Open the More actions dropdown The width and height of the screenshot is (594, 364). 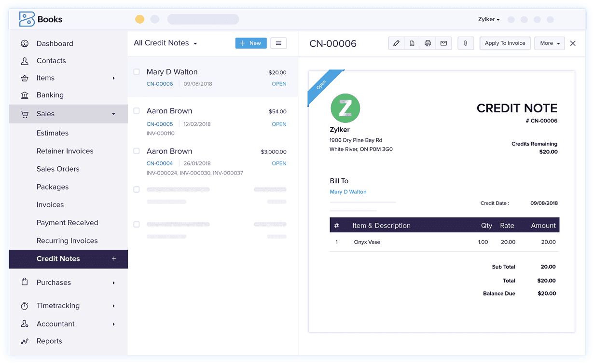coord(549,43)
